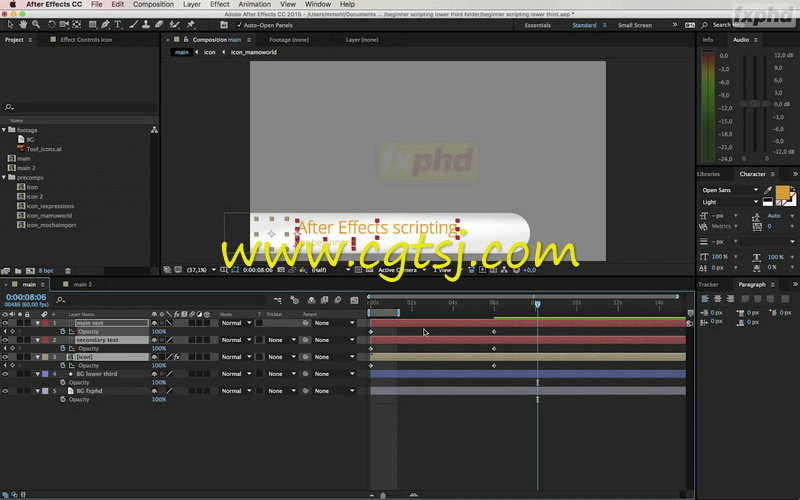Hide the BG fxphd layer eye
This screenshot has height=500, width=800.
(x=5, y=391)
